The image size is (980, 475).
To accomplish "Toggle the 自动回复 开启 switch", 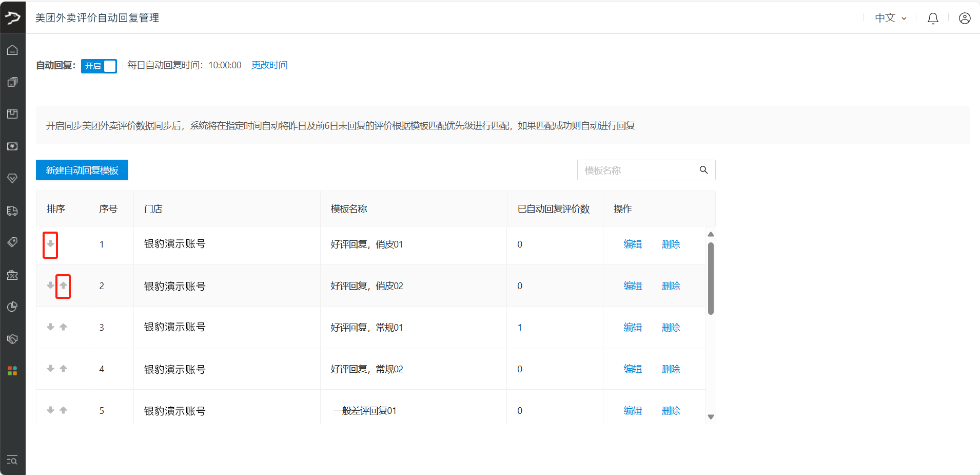I will coord(99,66).
